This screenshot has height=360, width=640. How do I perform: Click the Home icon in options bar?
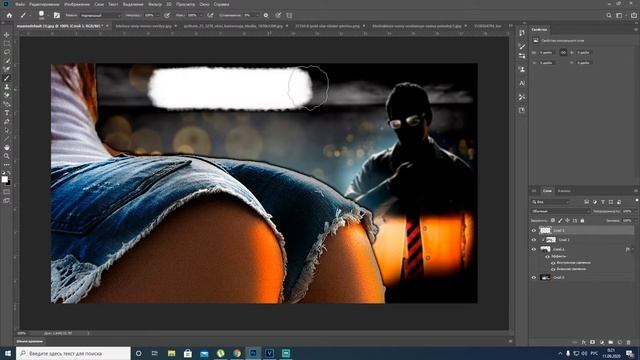pyautogui.click(x=9, y=15)
